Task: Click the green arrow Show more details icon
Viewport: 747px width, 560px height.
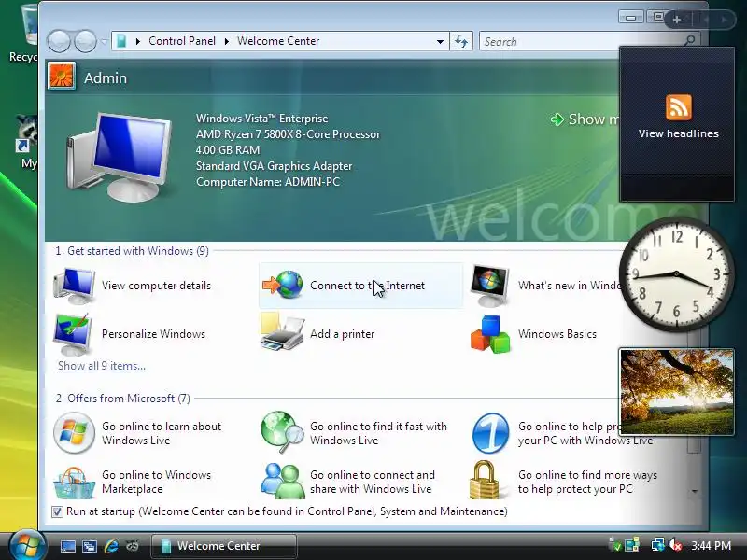Action: point(557,119)
